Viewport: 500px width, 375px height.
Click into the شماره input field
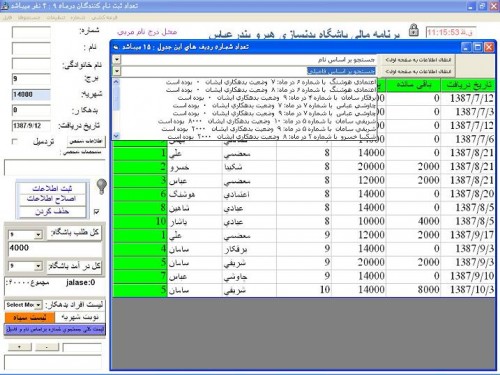point(31,32)
